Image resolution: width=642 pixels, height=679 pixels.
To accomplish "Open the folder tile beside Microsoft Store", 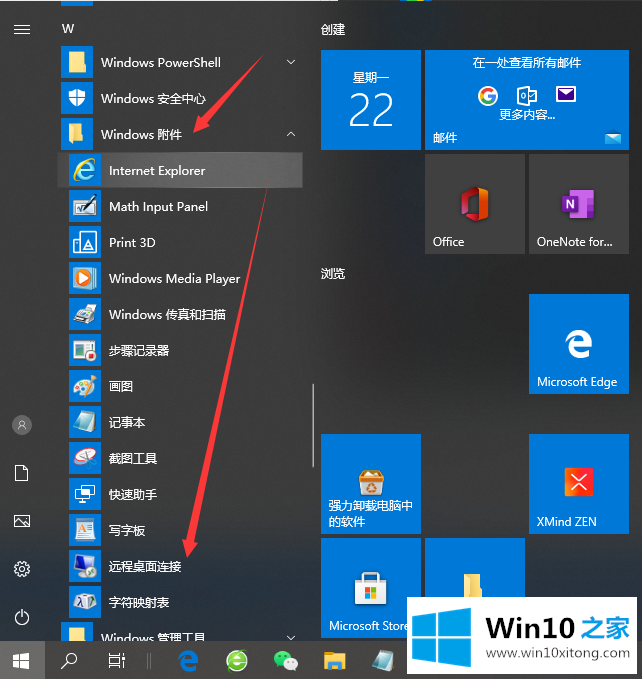I will click(475, 567).
